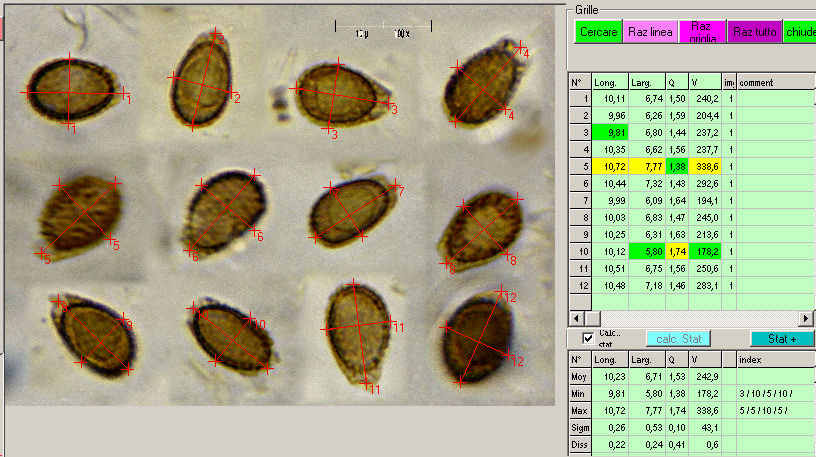
Task: Click the green Cercare button
Action: [598, 32]
